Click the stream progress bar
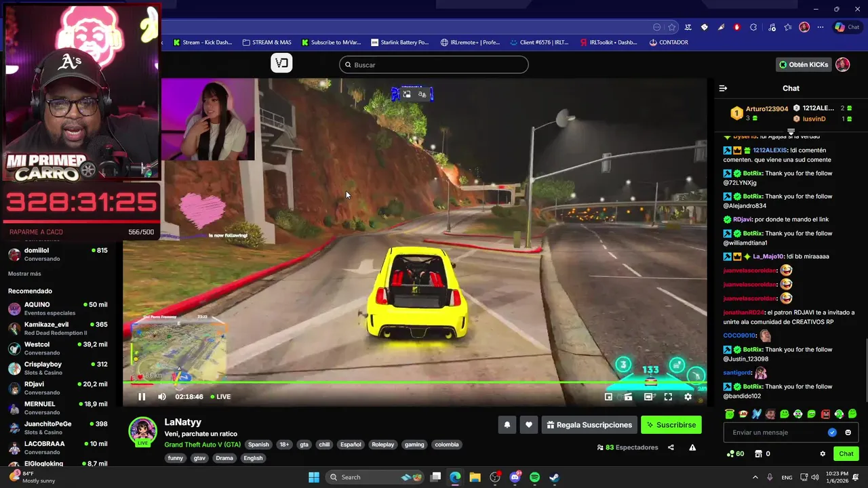868x488 pixels. coord(414,382)
